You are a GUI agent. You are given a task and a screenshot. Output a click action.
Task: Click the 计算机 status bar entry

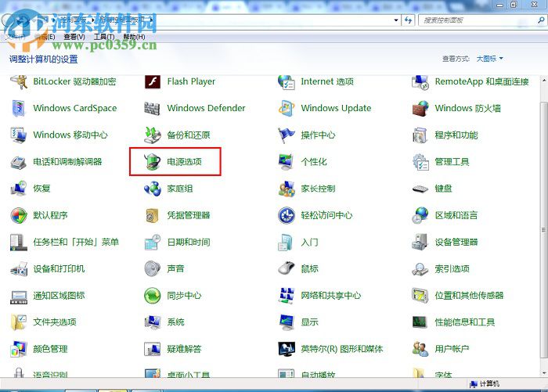pos(485,383)
